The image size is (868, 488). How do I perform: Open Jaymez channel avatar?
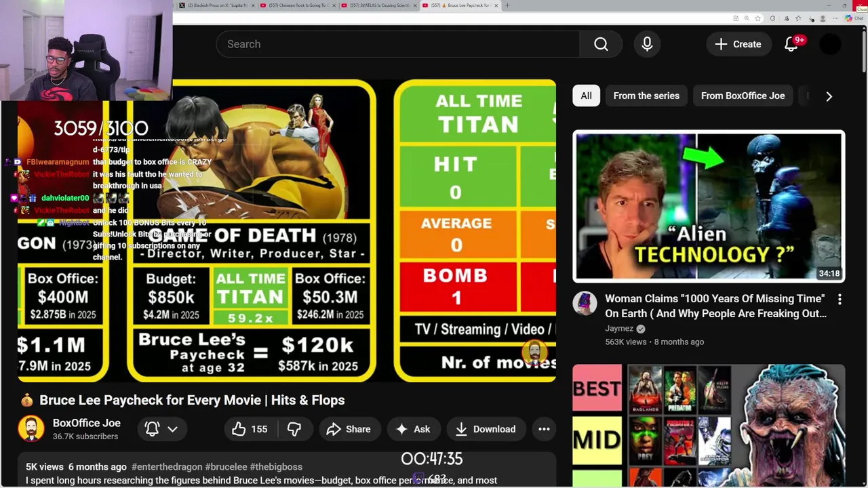pyautogui.click(x=585, y=304)
